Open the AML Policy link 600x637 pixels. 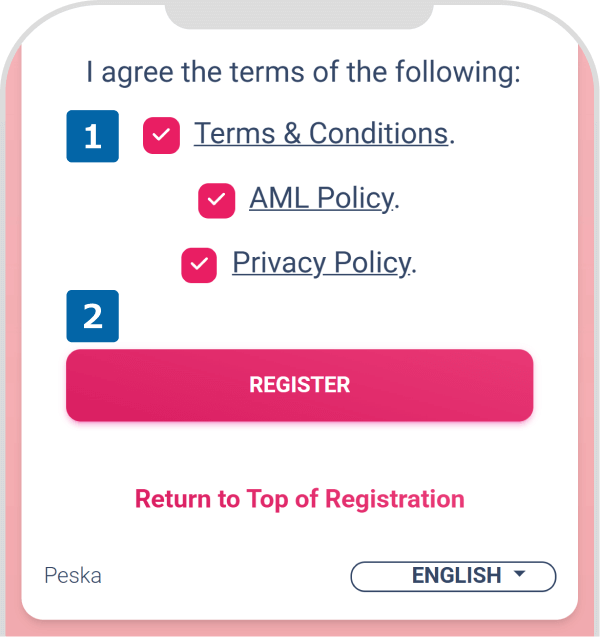(320, 198)
